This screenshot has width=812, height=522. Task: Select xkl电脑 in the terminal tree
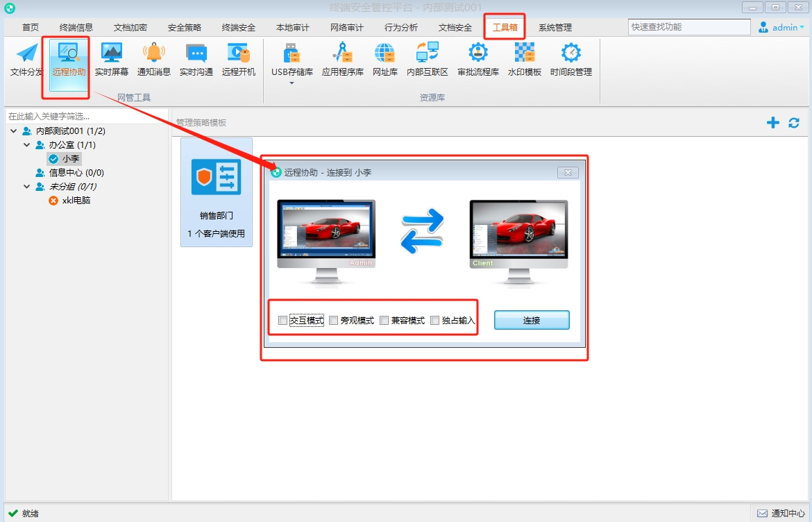(76, 201)
